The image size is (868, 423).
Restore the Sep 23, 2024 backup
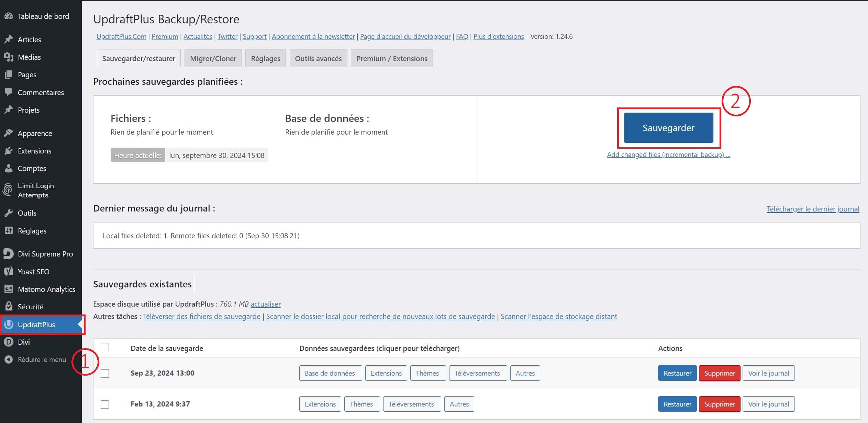coord(677,373)
